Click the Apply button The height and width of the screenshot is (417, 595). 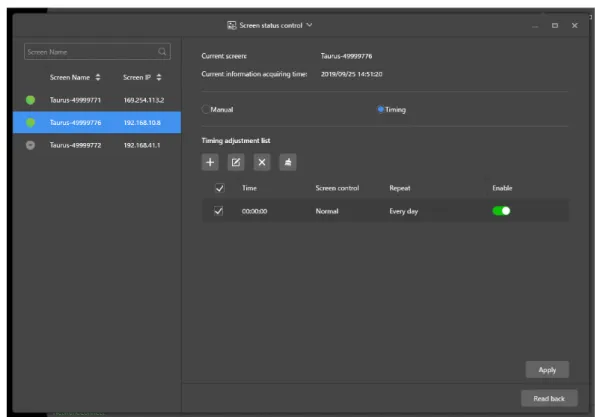pyautogui.click(x=547, y=370)
